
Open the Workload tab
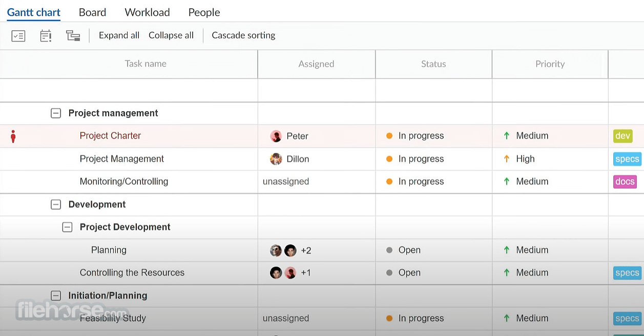point(148,12)
